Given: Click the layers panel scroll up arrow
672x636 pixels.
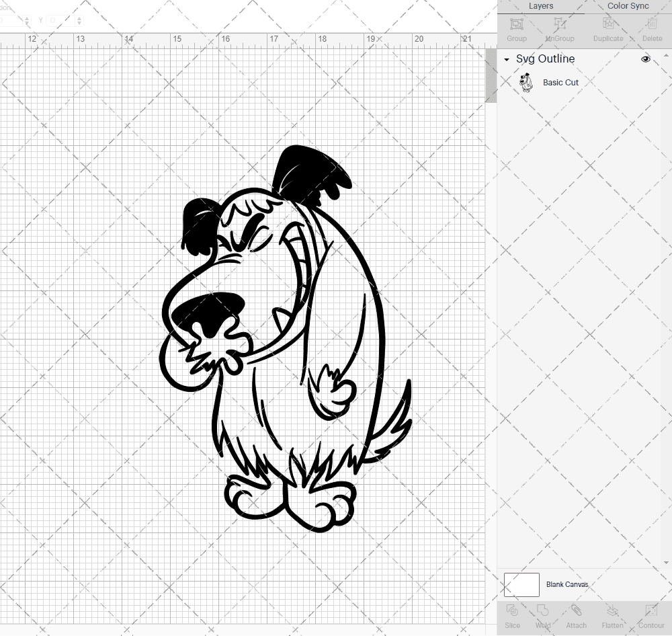Looking at the screenshot, I should 666,56.
